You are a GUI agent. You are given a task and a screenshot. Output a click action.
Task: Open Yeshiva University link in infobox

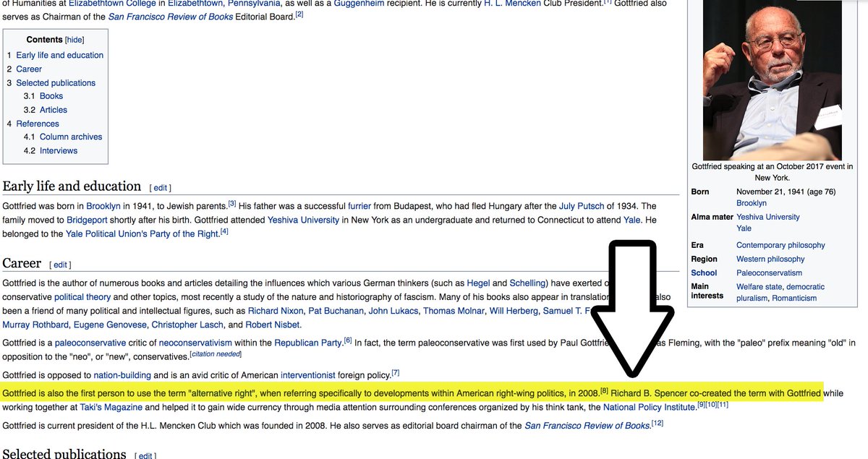[768, 217]
